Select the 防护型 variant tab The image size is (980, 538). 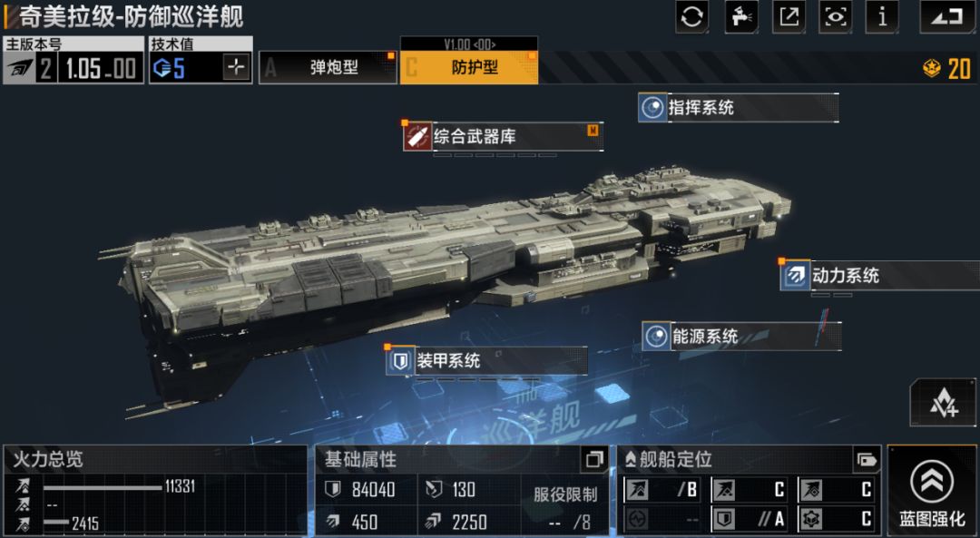pos(469,67)
